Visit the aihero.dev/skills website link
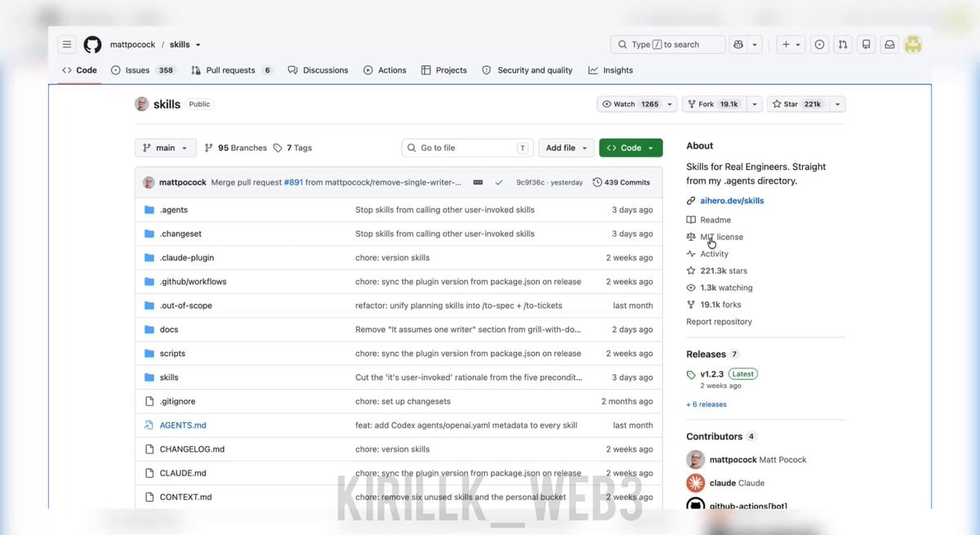Screen dimensions: 980x535 732,200
